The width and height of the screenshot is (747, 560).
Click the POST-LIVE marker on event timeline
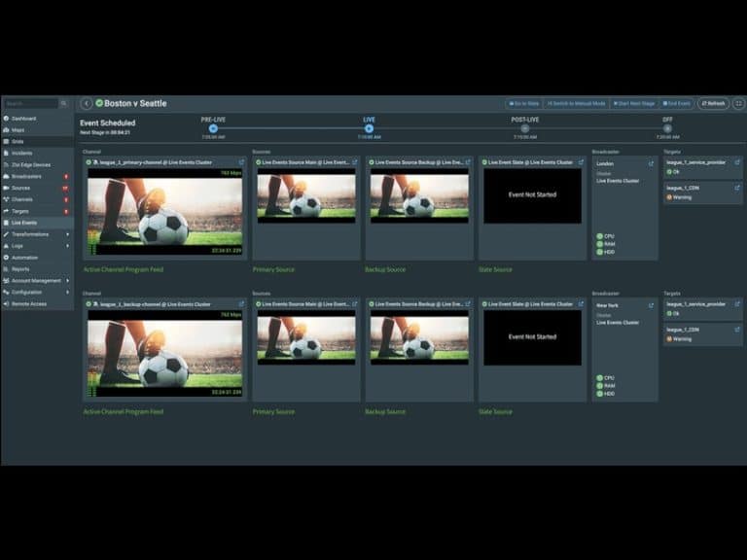[x=524, y=127]
